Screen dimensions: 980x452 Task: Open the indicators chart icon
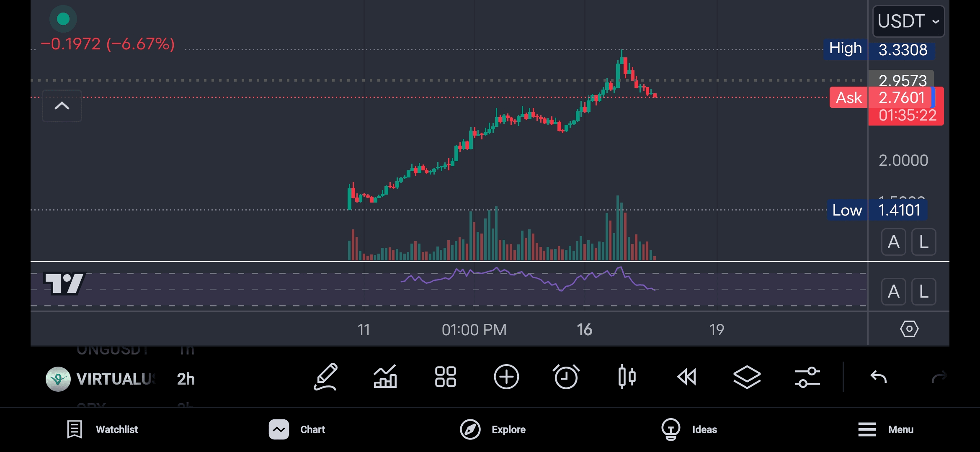pos(385,377)
